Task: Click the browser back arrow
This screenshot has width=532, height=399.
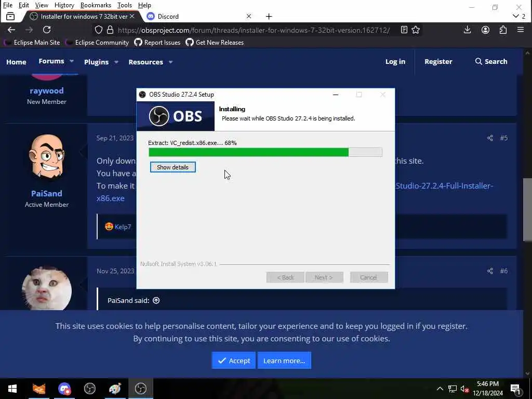Action: [x=11, y=30]
